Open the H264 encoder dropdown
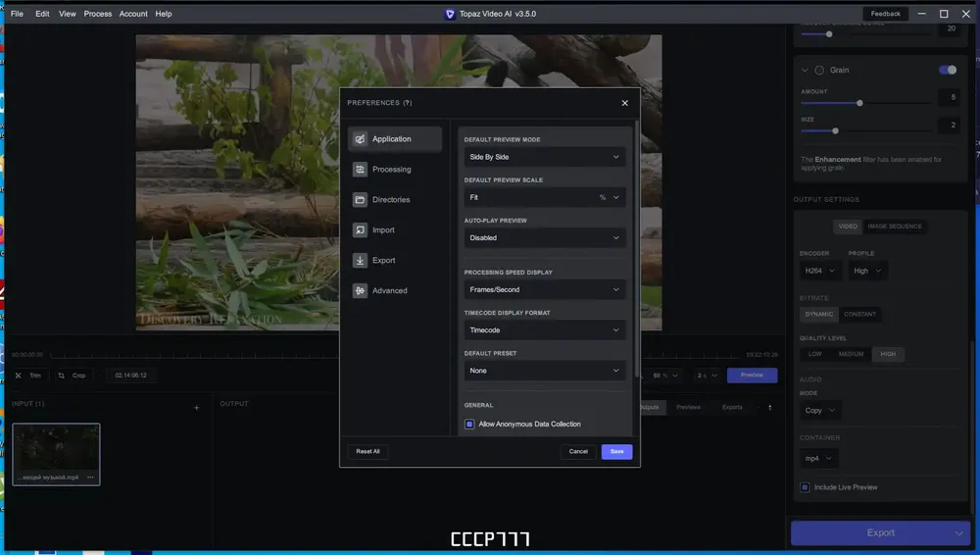The image size is (980, 555). tap(819, 271)
